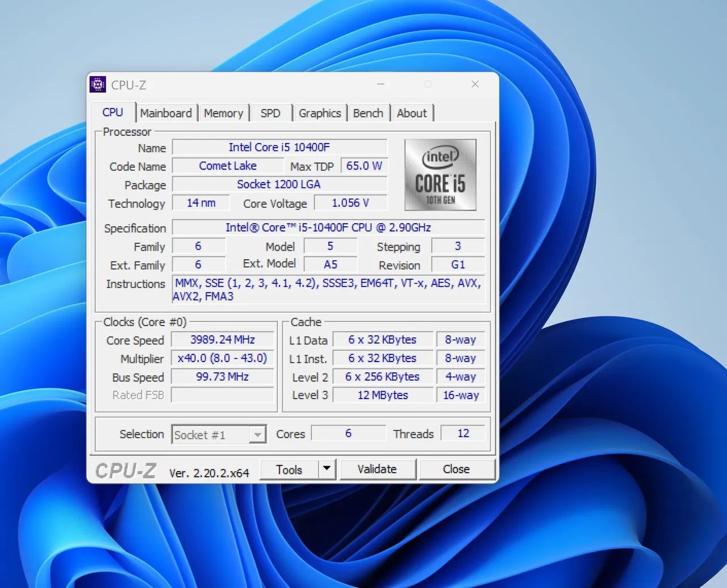Viewport: 727px width, 588px height.
Task: Click the Level 2 '4-way' cell
Action: point(461,377)
